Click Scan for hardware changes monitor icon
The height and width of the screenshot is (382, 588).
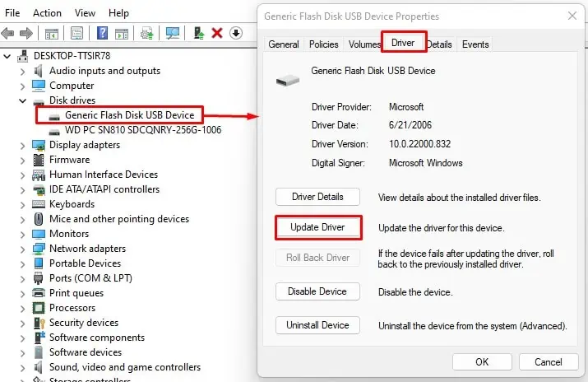pos(173,34)
